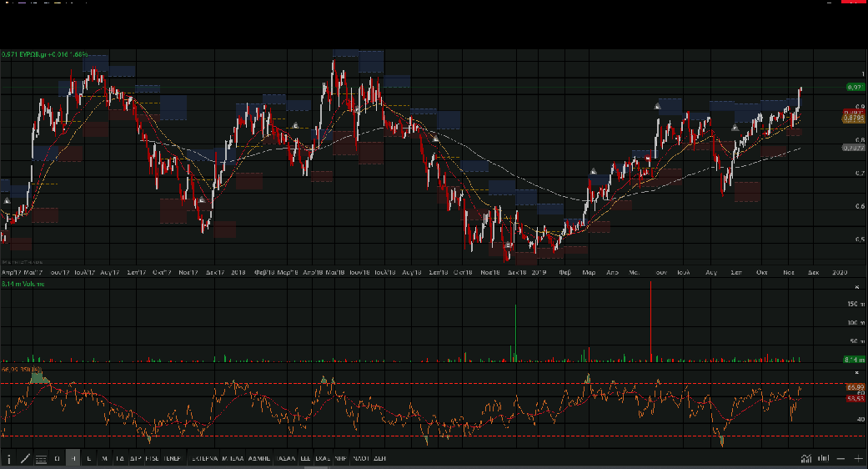Viewport: 868px width, 469px height.
Task: Select the ΕΧΤΕΡΝΑ symbol tab
Action: (203, 458)
